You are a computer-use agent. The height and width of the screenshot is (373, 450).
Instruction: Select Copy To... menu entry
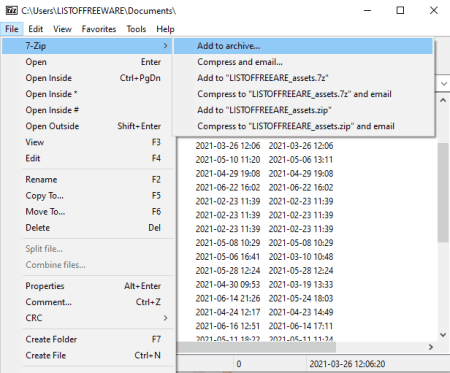[87, 195]
